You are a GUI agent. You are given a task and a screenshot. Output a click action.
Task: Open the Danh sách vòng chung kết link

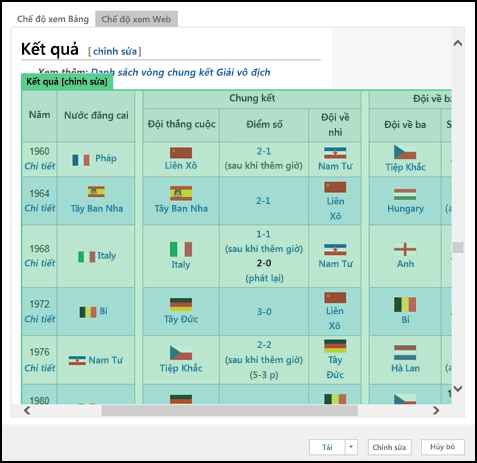coord(181,72)
